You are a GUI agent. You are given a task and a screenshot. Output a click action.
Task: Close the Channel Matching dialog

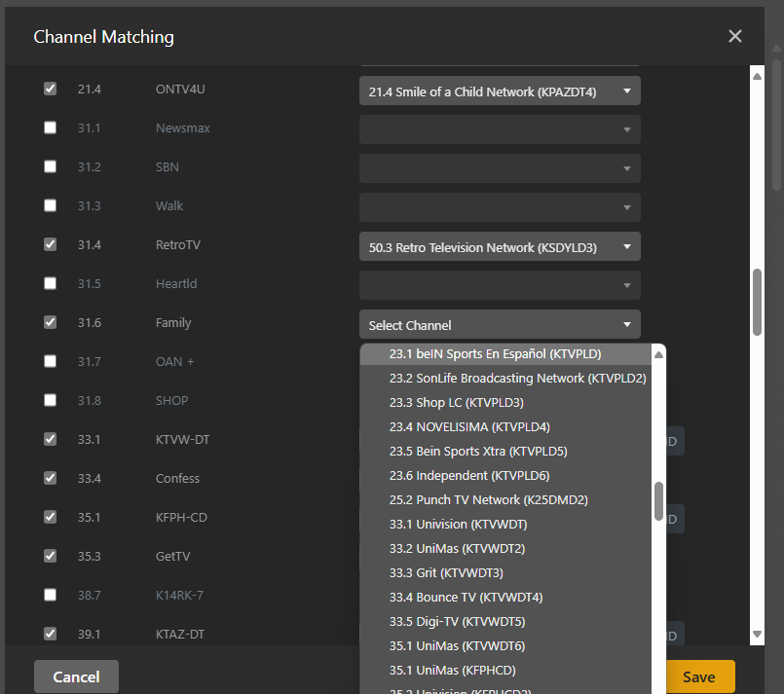click(x=734, y=36)
